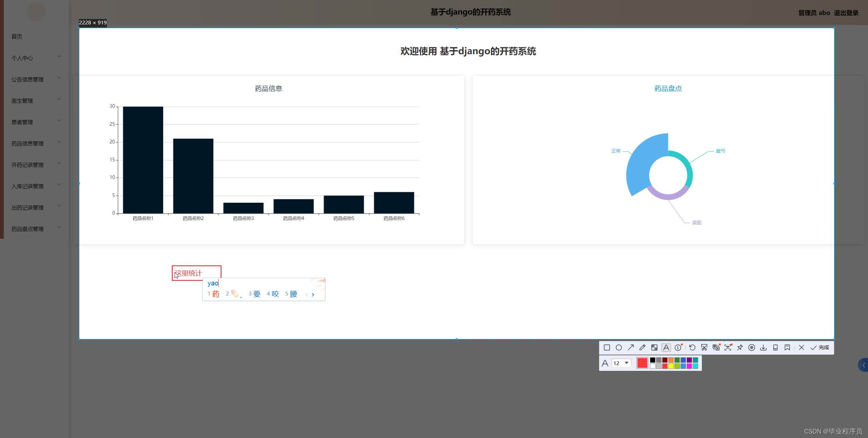868x438 pixels.
Task: Pick the purple color swatch
Action: click(689, 360)
